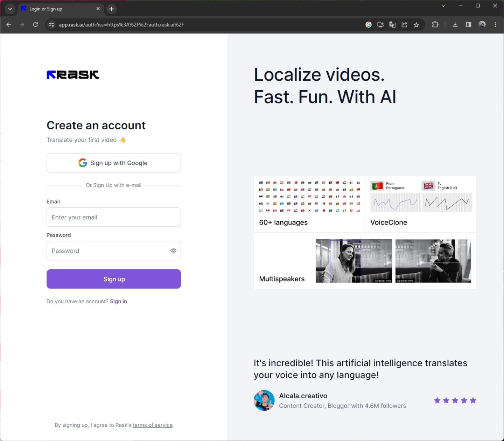Click 'Translate your first video' text
The image size is (504, 441).
click(82, 140)
